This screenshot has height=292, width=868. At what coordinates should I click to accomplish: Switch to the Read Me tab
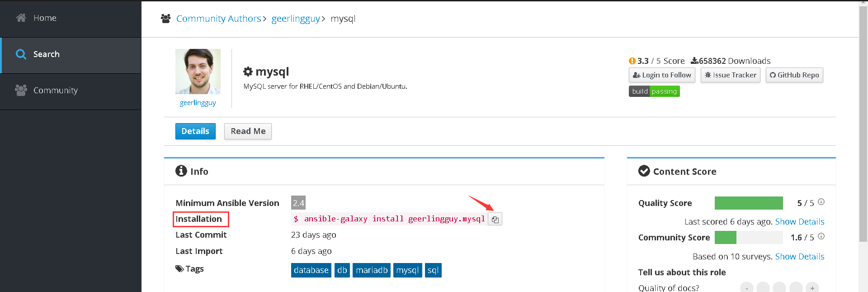click(248, 131)
